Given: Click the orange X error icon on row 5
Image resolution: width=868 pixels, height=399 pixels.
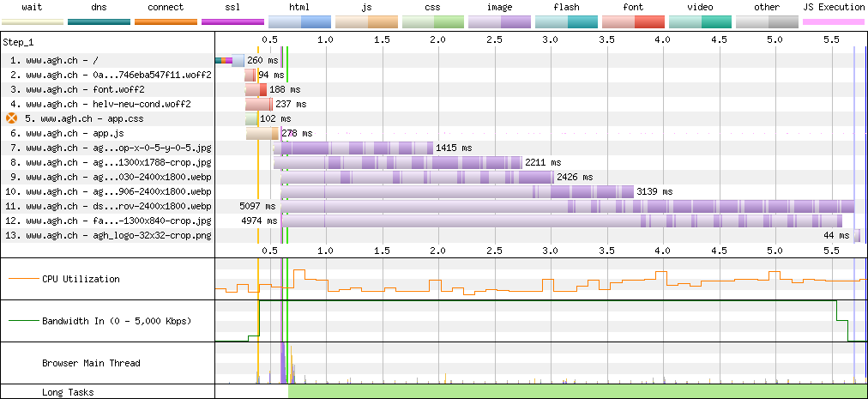Looking at the screenshot, I should point(11,118).
